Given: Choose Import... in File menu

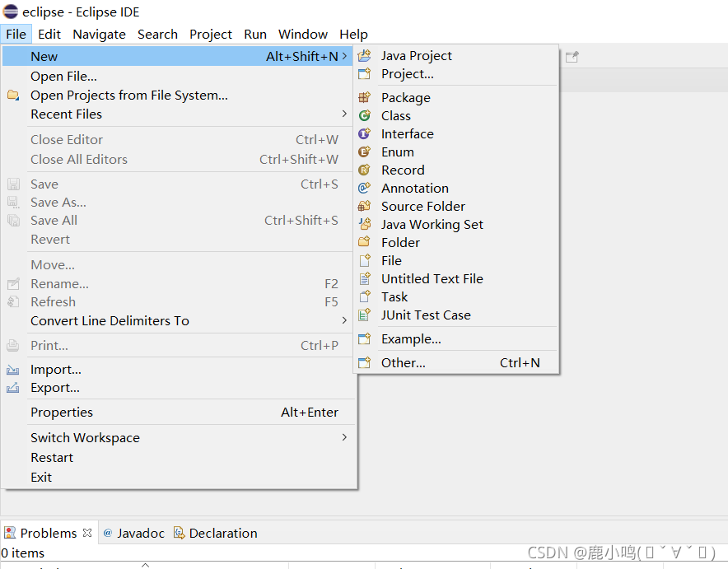Looking at the screenshot, I should 179,370.
